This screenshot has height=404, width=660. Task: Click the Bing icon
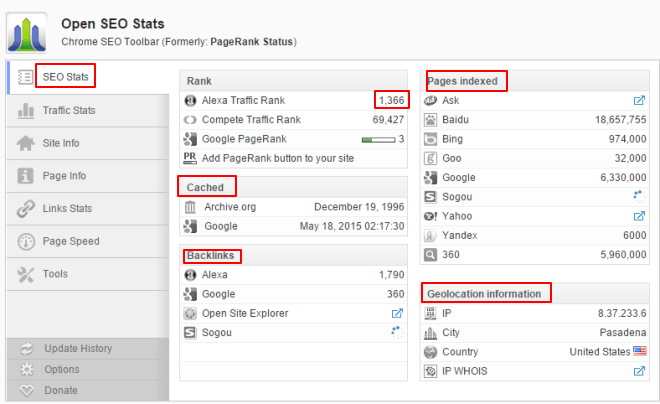(430, 139)
